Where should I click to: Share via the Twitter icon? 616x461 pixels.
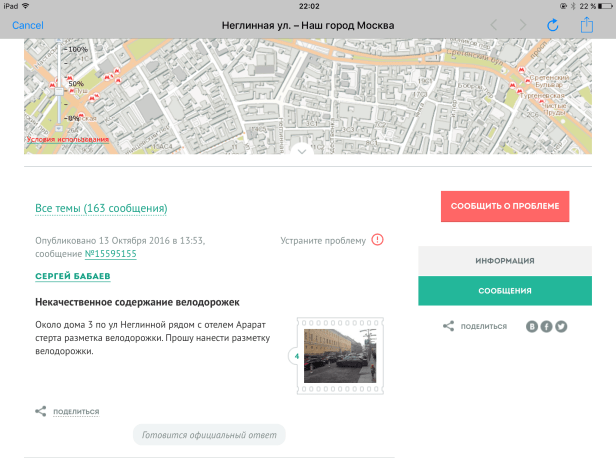point(561,326)
